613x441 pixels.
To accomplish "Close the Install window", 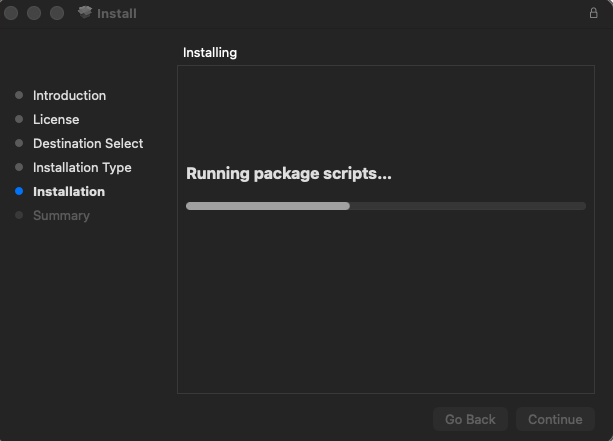I will point(12,13).
